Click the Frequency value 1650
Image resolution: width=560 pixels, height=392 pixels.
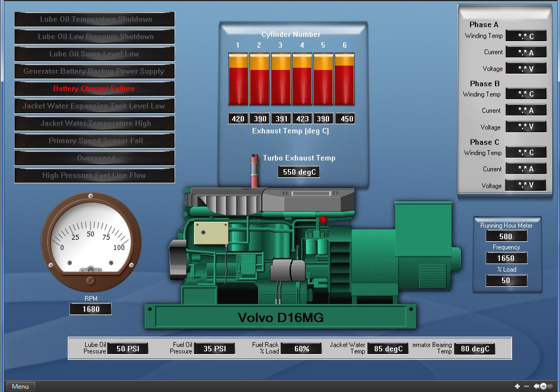pyautogui.click(x=506, y=258)
